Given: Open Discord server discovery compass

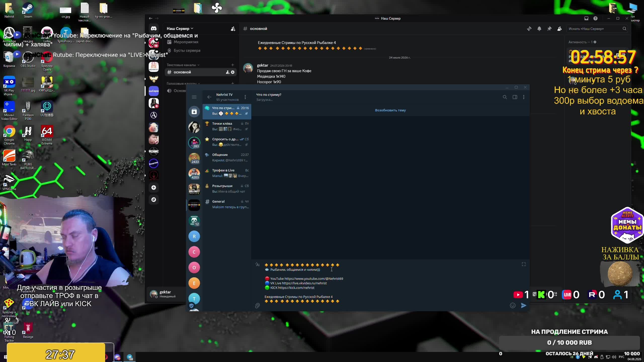Looking at the screenshot, I should pyautogui.click(x=154, y=200).
